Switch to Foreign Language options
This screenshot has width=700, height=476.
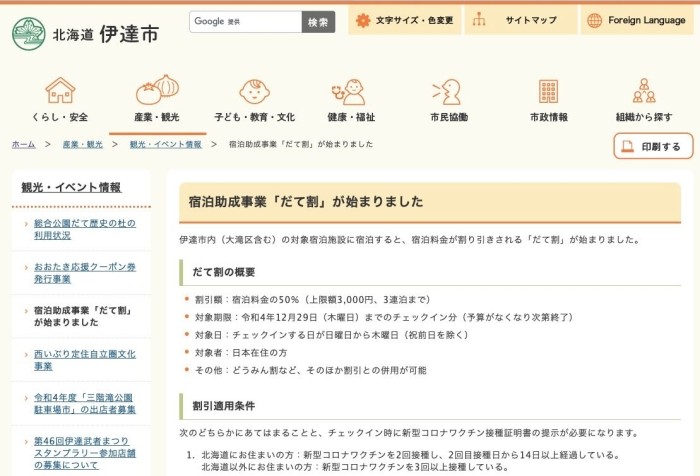pyautogui.click(x=636, y=21)
